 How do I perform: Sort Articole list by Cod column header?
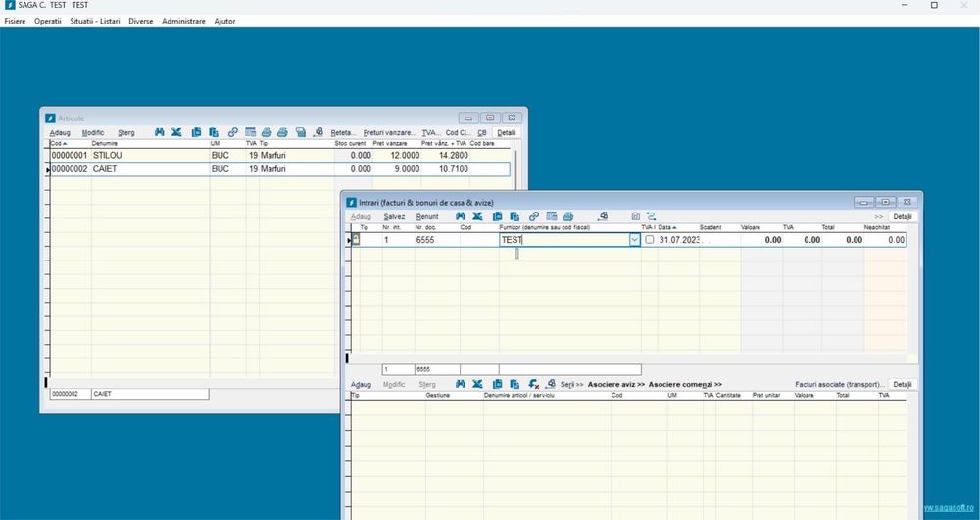tap(58, 144)
